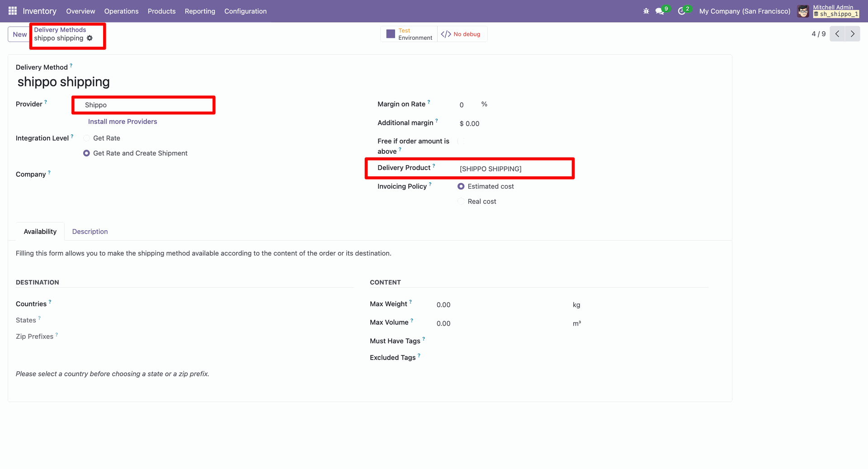868x469 pixels.
Task: Go to next record with right chevron
Action: [x=853, y=34]
